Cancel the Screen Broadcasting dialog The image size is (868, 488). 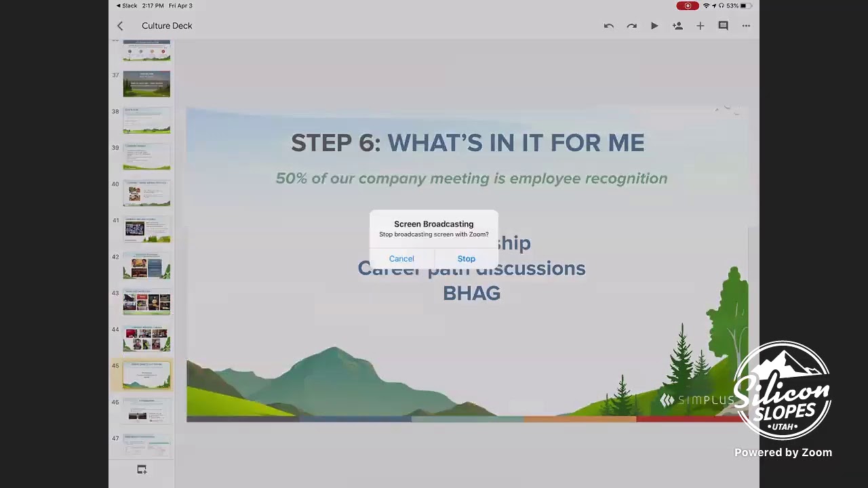coord(401,258)
